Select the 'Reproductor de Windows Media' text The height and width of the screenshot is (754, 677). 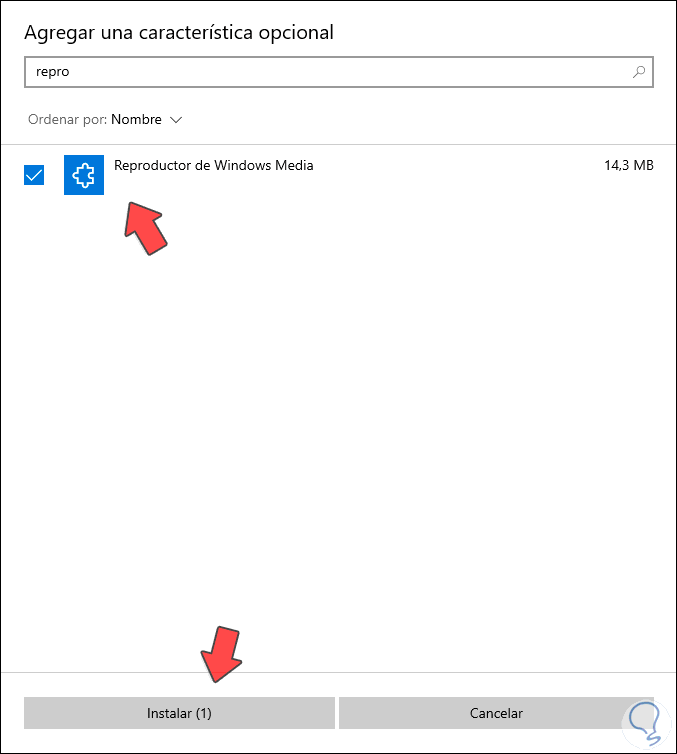tap(213, 165)
